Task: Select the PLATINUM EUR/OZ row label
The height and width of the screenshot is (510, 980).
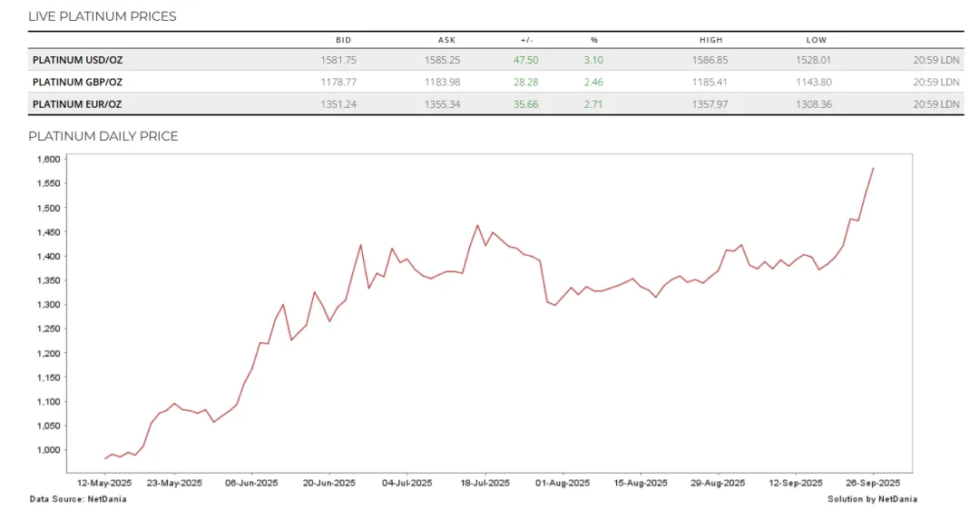Action: pyautogui.click(x=77, y=104)
